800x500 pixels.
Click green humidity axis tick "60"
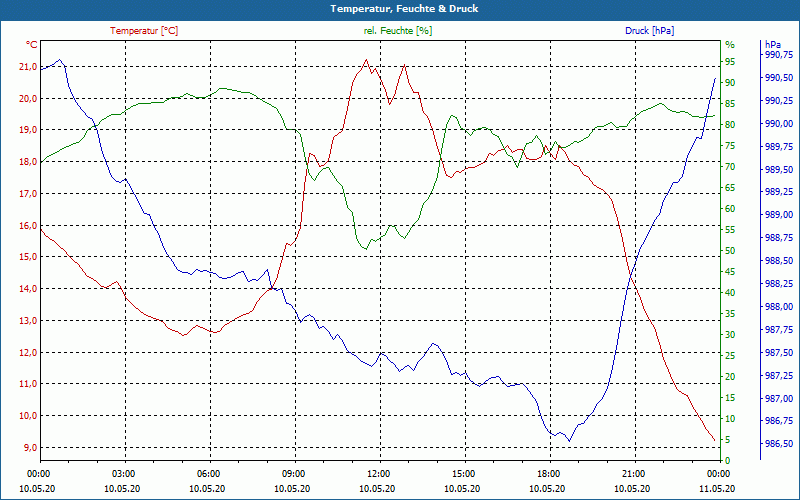point(730,209)
